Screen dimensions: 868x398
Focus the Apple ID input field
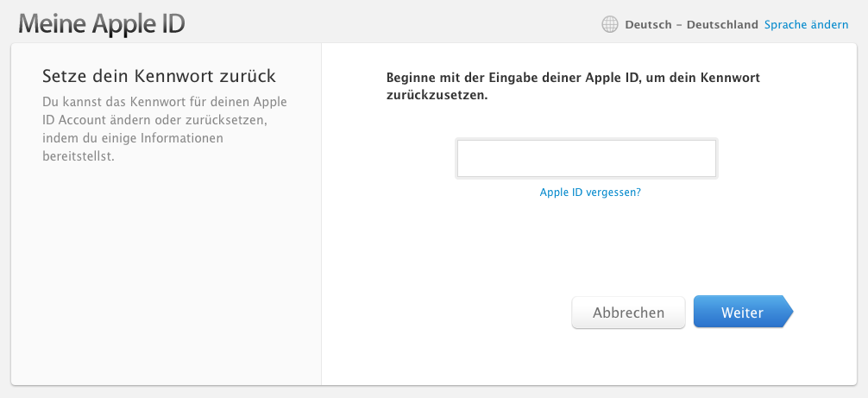586,158
